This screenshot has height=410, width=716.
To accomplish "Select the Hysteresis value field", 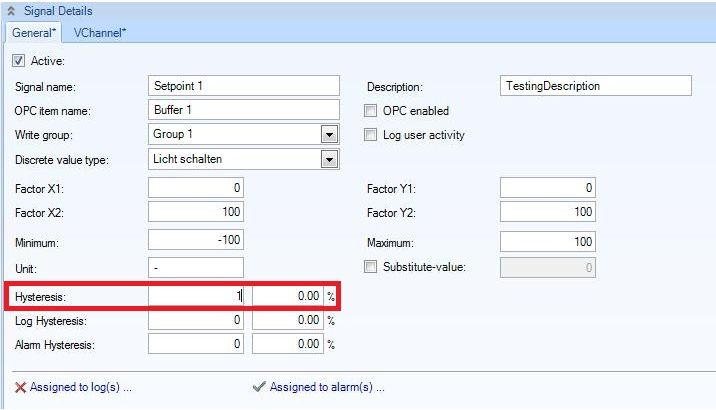I will tap(196, 296).
